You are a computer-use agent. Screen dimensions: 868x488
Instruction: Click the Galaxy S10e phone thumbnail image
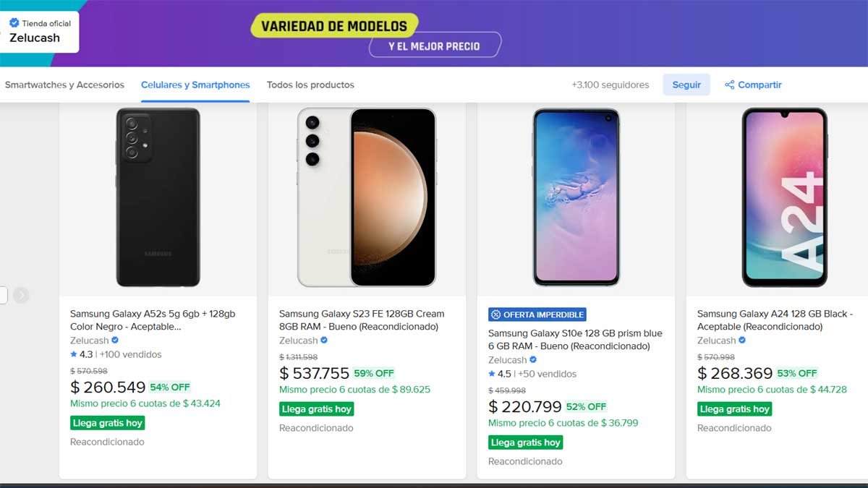[575, 195]
